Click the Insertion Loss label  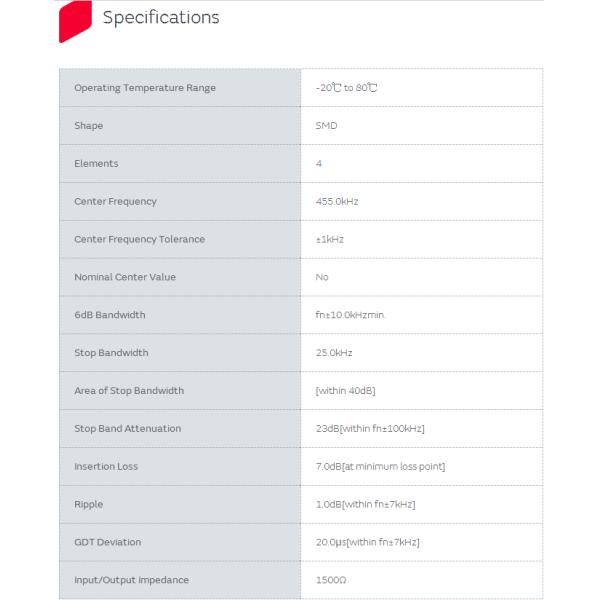[x=106, y=466]
